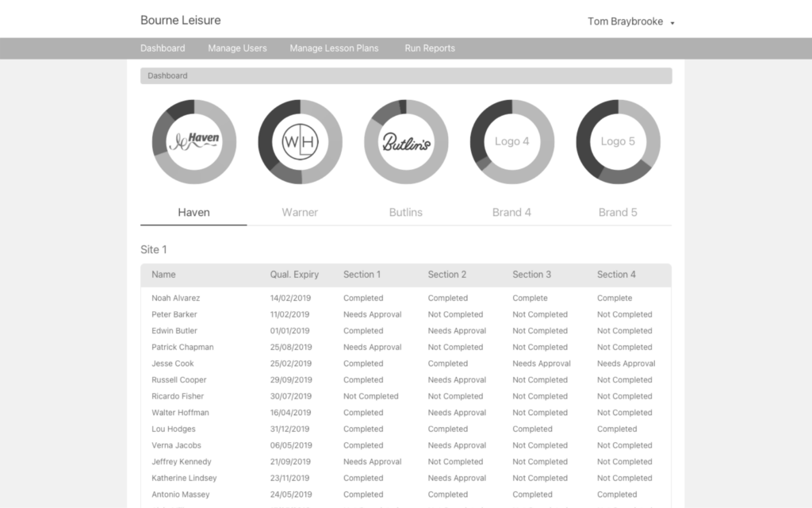Select Patrick Chapman row name
The image size is (812, 508).
182,348
